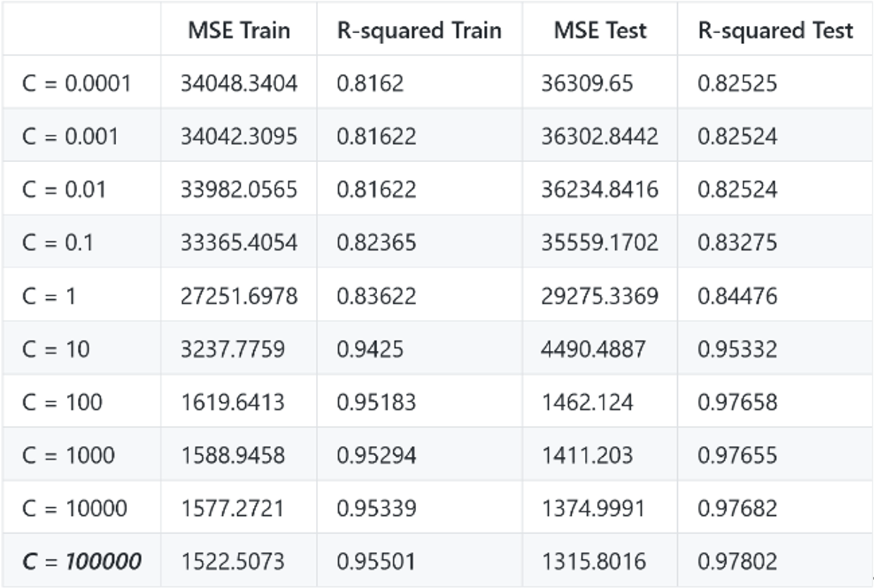Click the MSE Train value 34048.3404
This screenshot has height=588, width=874.
tap(239, 84)
